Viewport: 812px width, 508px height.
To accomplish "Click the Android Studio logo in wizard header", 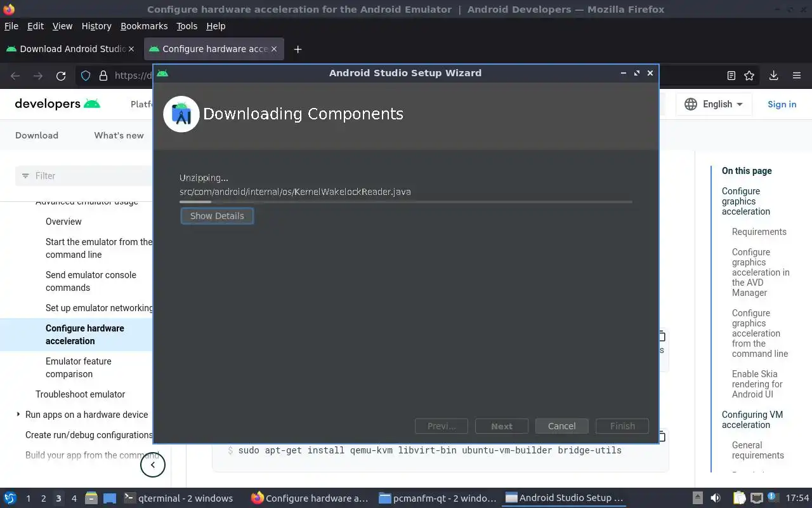I will 181,114.
